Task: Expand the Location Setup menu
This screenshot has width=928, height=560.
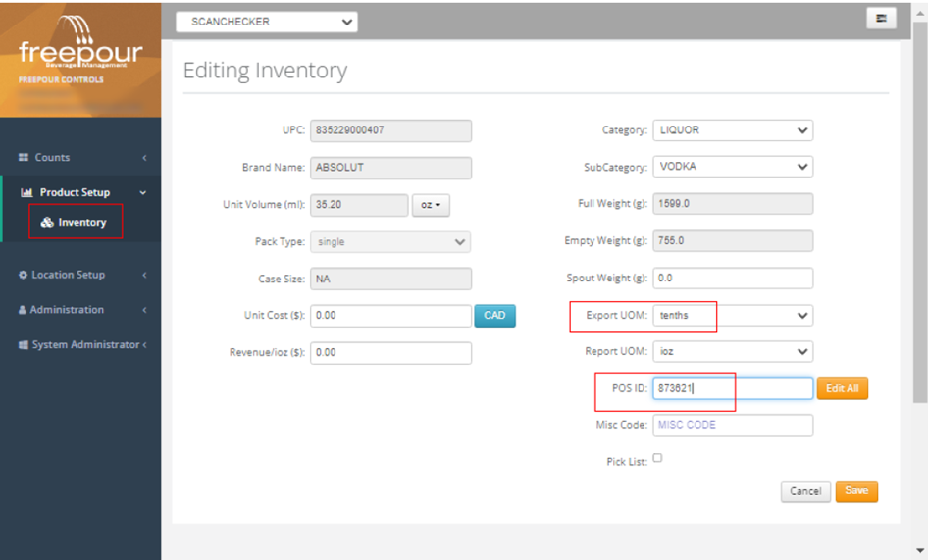Action: [x=80, y=275]
